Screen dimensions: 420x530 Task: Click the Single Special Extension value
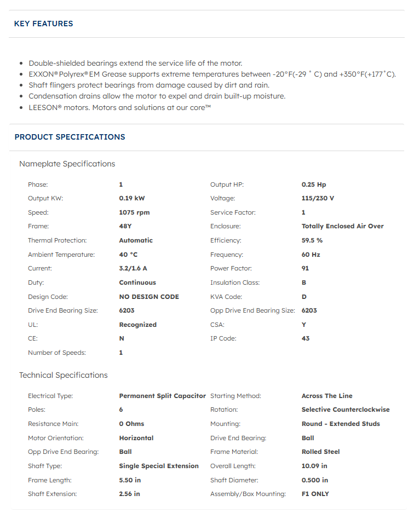pyautogui.click(x=159, y=466)
